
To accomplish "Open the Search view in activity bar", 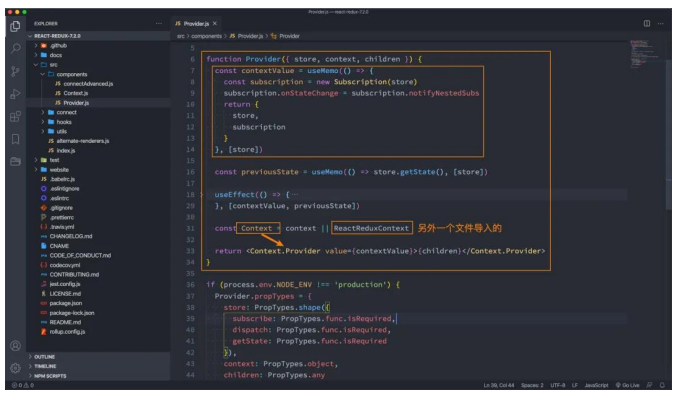I will tap(16, 48).
